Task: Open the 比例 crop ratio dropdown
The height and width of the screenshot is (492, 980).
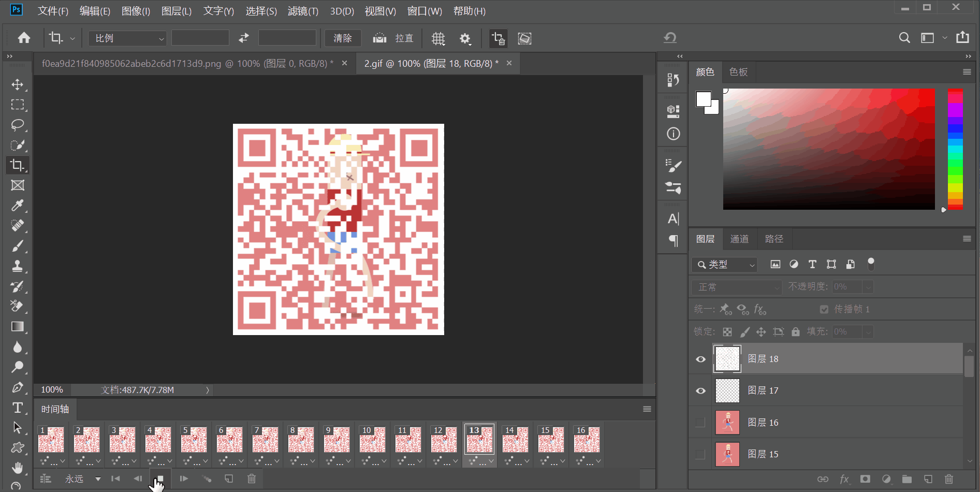Action: click(127, 38)
